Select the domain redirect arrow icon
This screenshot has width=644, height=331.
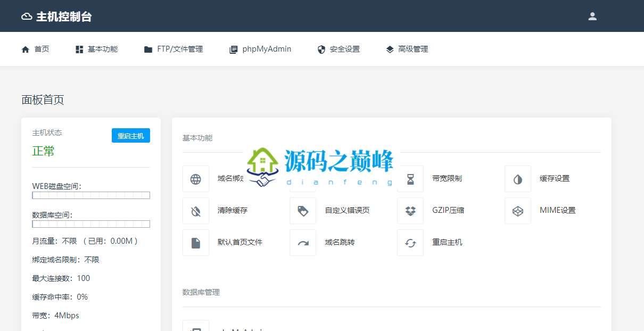pos(303,243)
